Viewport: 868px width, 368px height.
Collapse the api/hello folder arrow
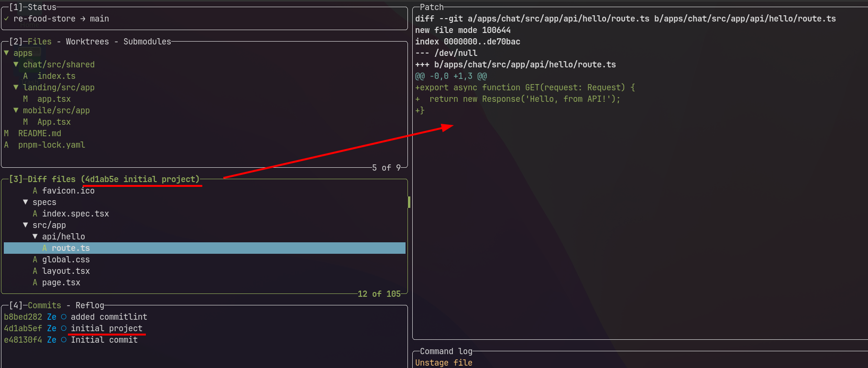pyautogui.click(x=35, y=237)
